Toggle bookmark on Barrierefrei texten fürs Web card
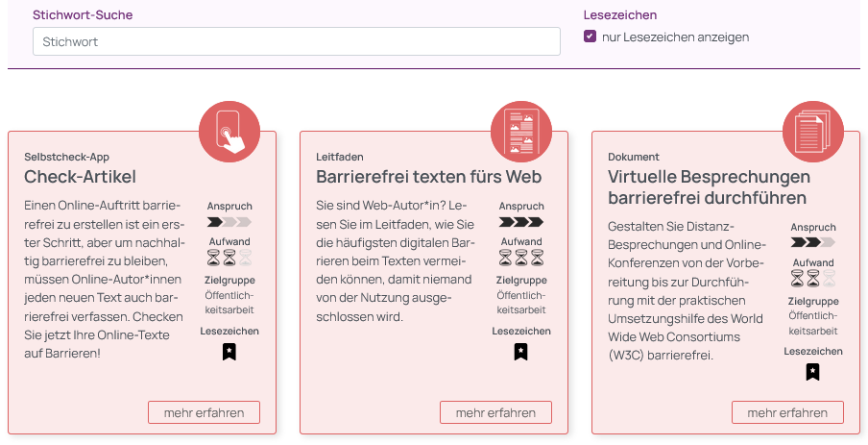The width and height of the screenshot is (868, 445). coord(521,352)
